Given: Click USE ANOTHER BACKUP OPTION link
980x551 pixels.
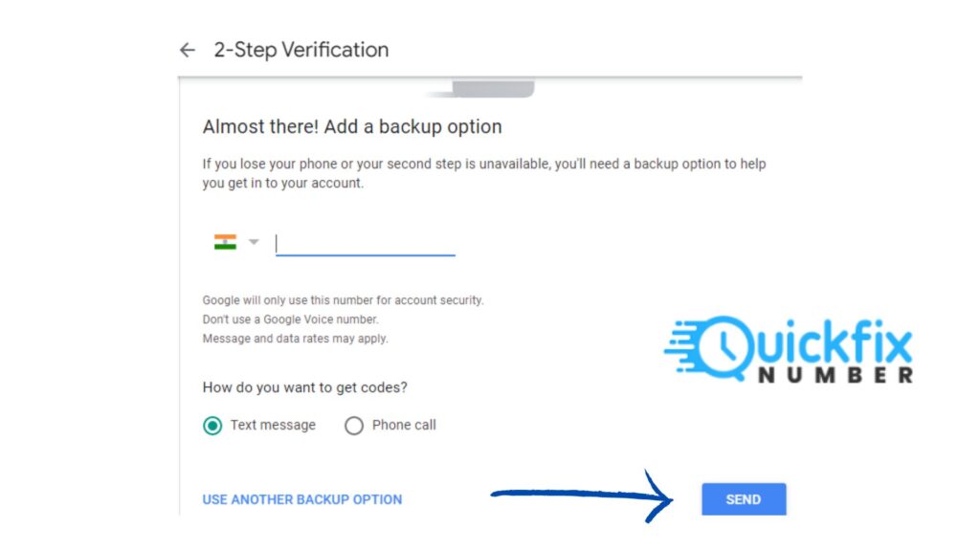Looking at the screenshot, I should (x=301, y=499).
